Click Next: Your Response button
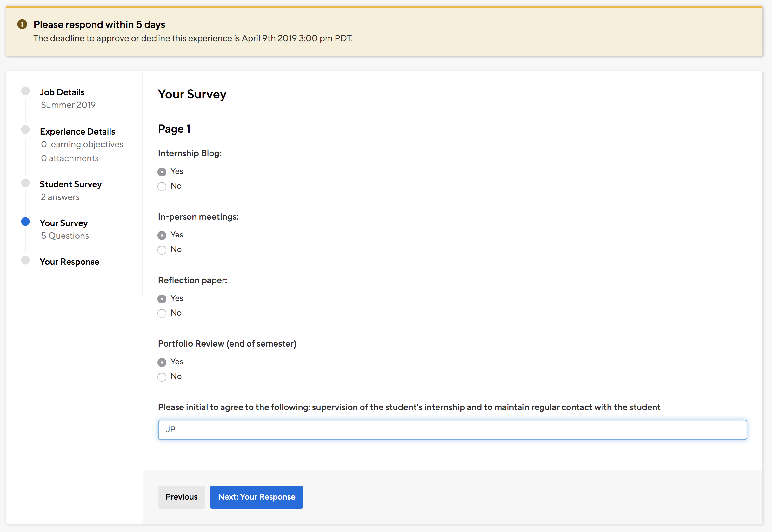772x532 pixels. [x=256, y=497]
